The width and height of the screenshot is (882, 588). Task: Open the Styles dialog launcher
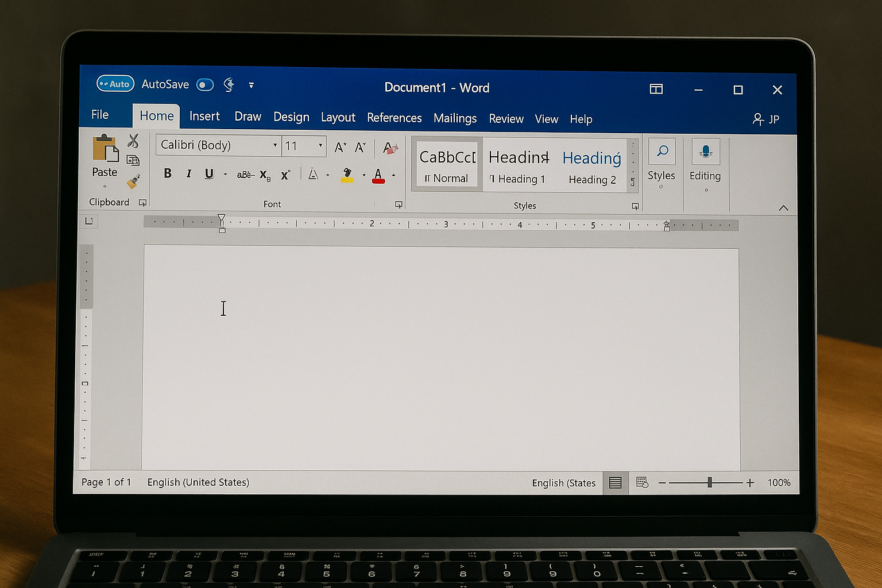635,206
